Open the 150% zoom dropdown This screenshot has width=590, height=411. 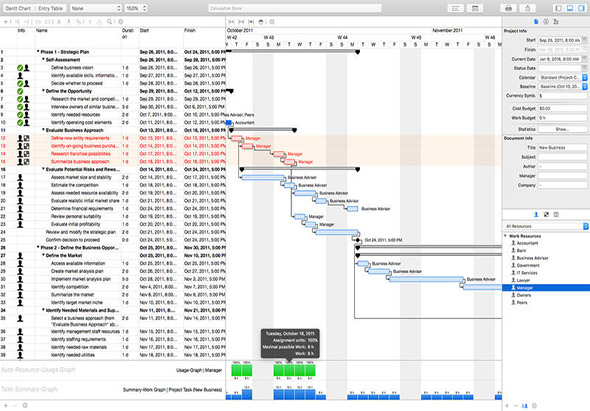[x=136, y=8]
